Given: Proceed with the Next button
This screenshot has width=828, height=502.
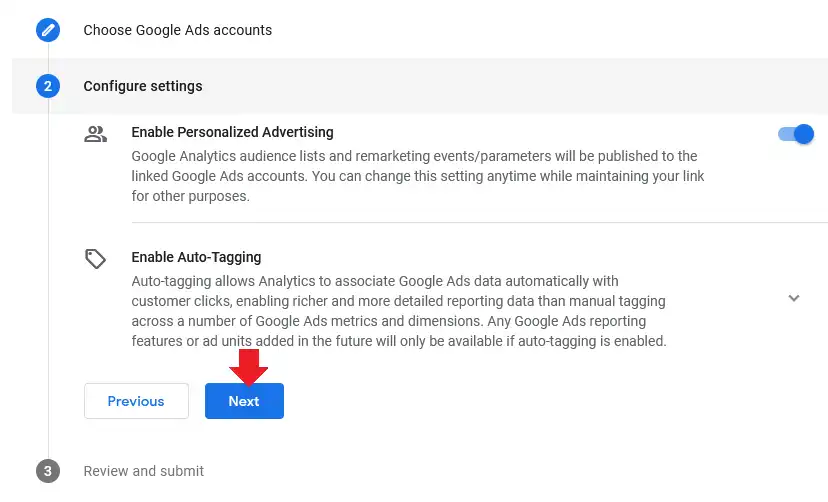Looking at the screenshot, I should (x=244, y=401).
